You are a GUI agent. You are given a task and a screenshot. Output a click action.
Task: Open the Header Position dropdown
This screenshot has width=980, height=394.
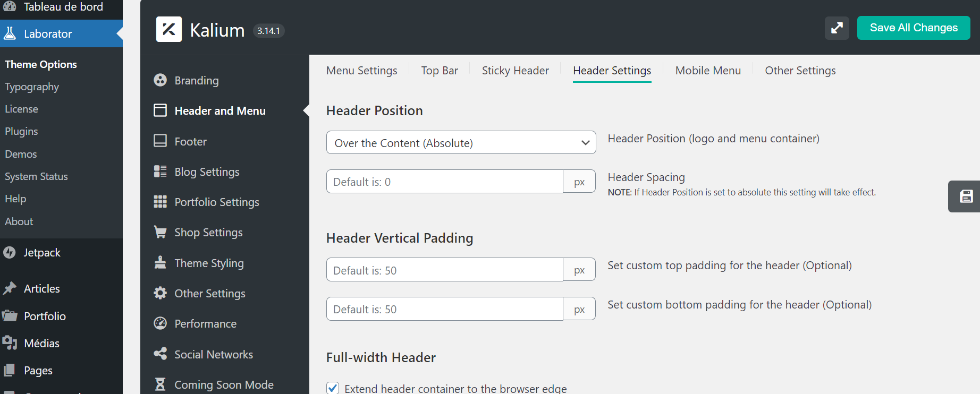461,143
